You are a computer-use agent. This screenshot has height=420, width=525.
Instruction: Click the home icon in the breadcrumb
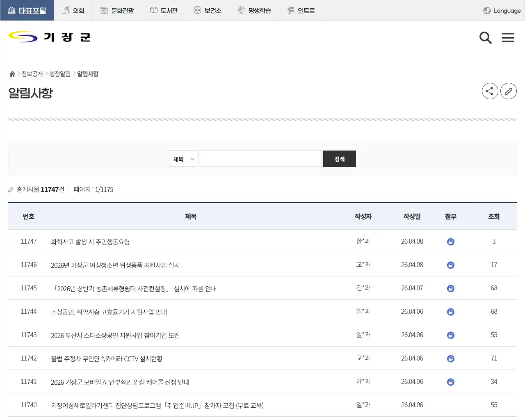pyautogui.click(x=12, y=73)
